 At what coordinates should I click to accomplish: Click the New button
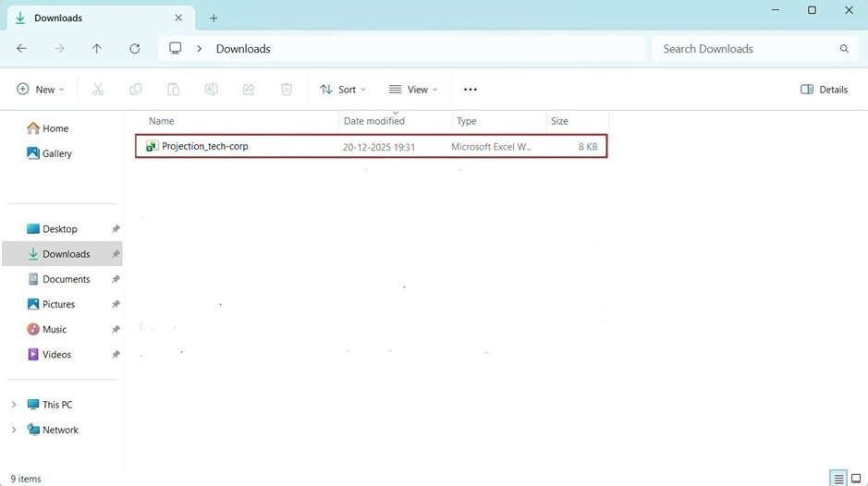(41, 90)
